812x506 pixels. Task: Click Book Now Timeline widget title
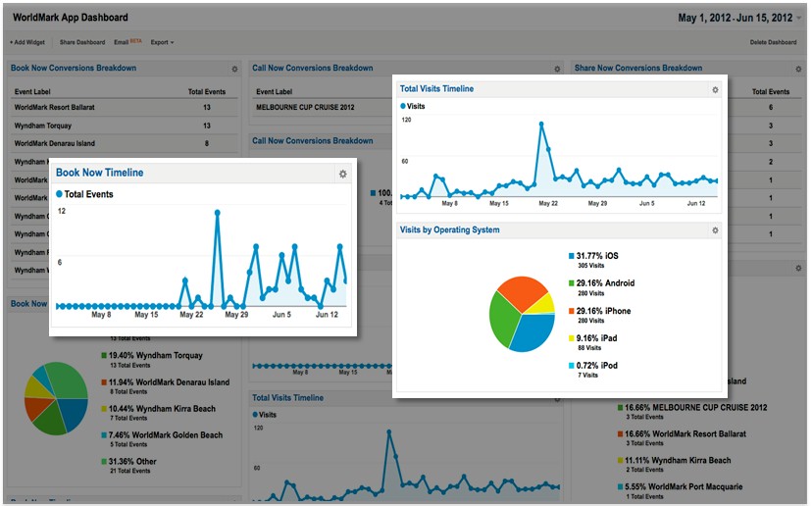99,173
